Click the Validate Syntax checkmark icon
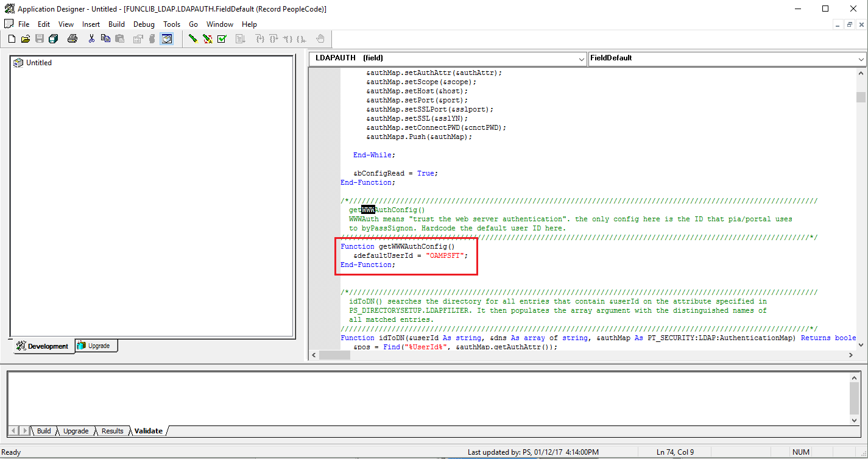 click(222, 39)
